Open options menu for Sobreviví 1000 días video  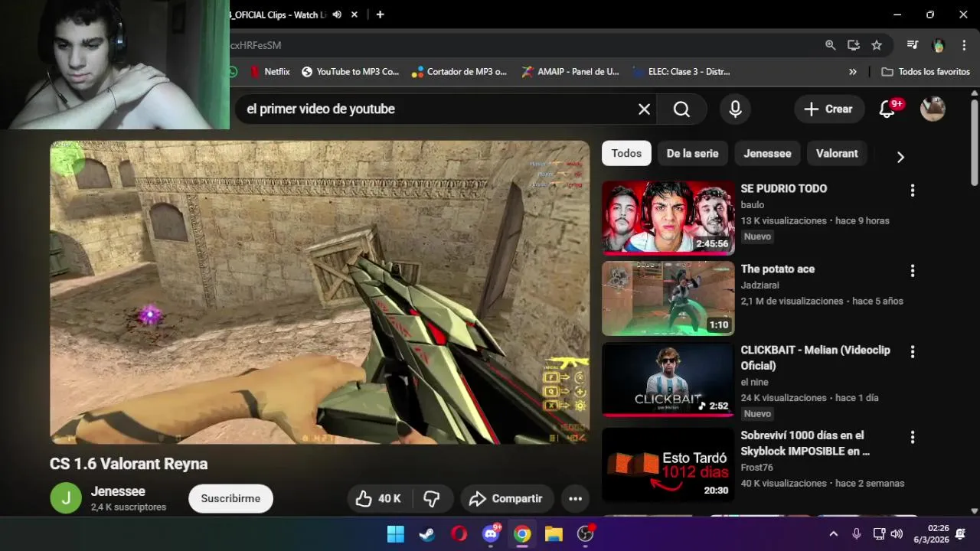[x=912, y=437]
